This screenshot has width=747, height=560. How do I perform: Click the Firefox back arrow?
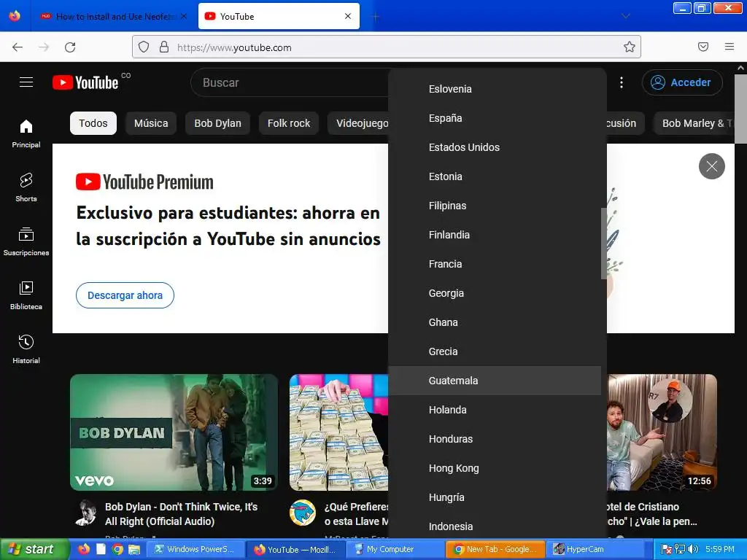point(18,47)
